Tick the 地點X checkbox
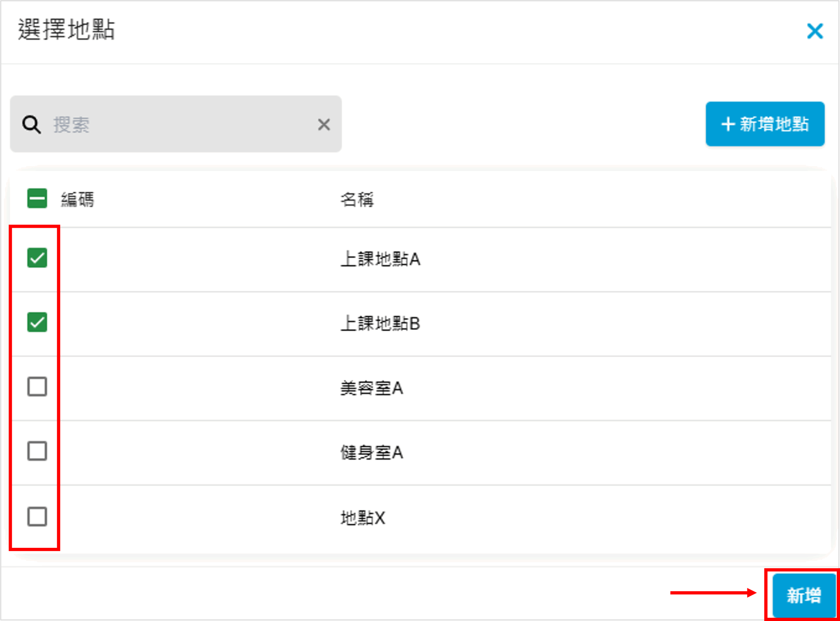This screenshot has height=621, width=840. click(37, 517)
